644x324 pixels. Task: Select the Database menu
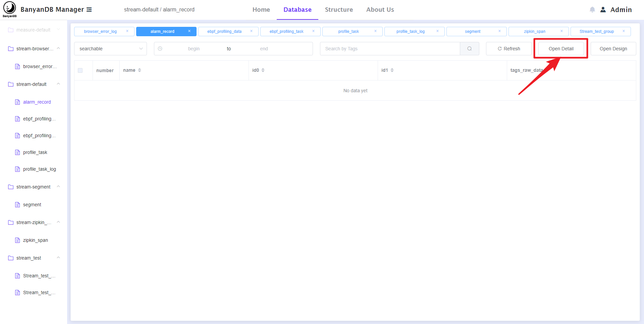tap(298, 10)
